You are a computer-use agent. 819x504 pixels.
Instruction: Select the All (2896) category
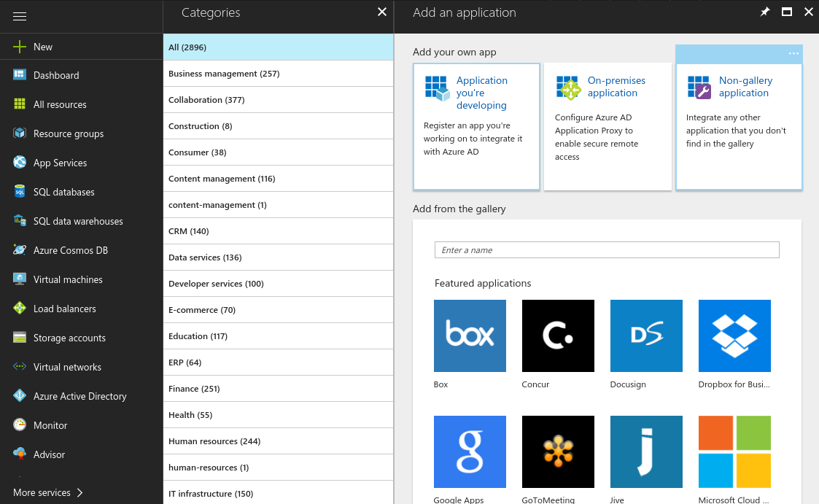[x=278, y=47]
